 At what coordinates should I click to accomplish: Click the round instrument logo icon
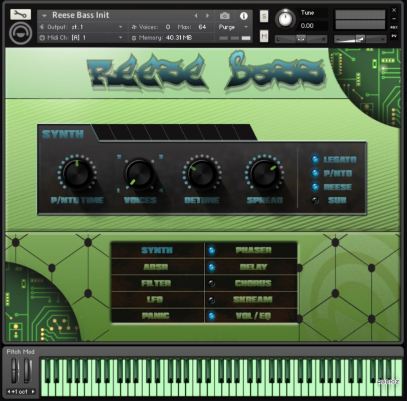coord(20,33)
